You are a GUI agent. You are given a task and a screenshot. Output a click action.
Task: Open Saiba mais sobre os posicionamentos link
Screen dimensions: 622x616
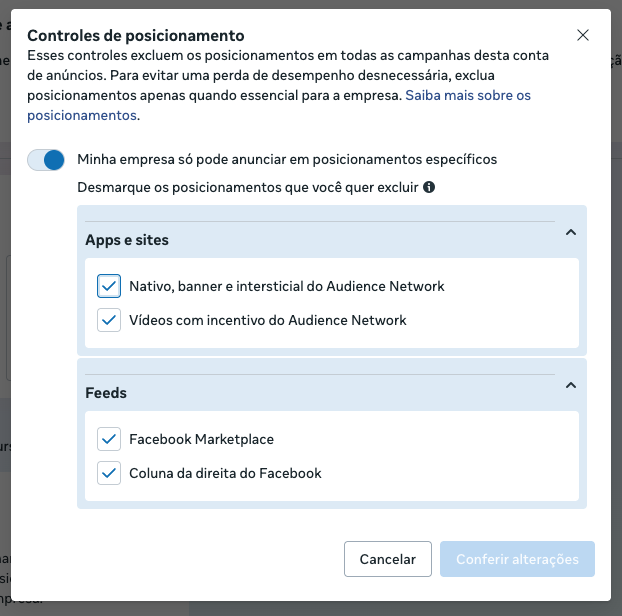click(467, 96)
